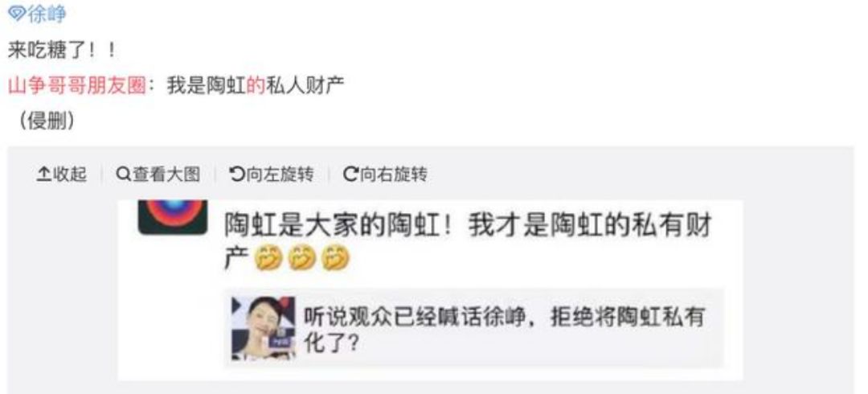The height and width of the screenshot is (394, 868).
Task: Rotate the image right with 向右旋转
Action: pos(386,175)
